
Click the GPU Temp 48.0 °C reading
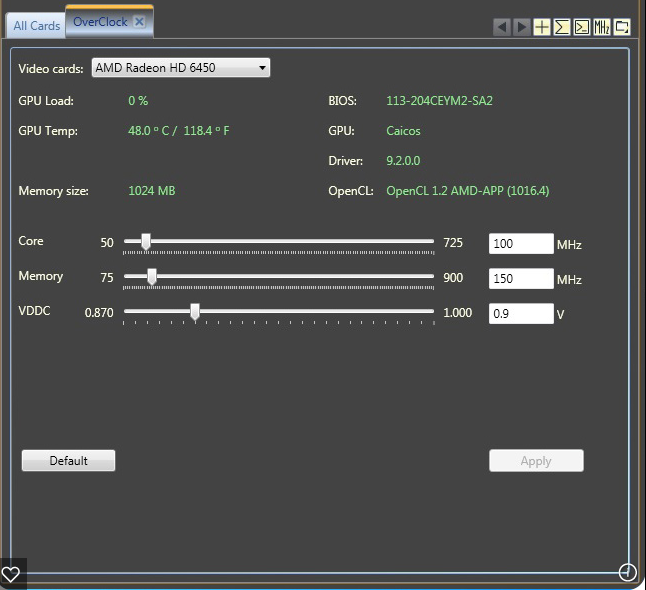coord(178,131)
